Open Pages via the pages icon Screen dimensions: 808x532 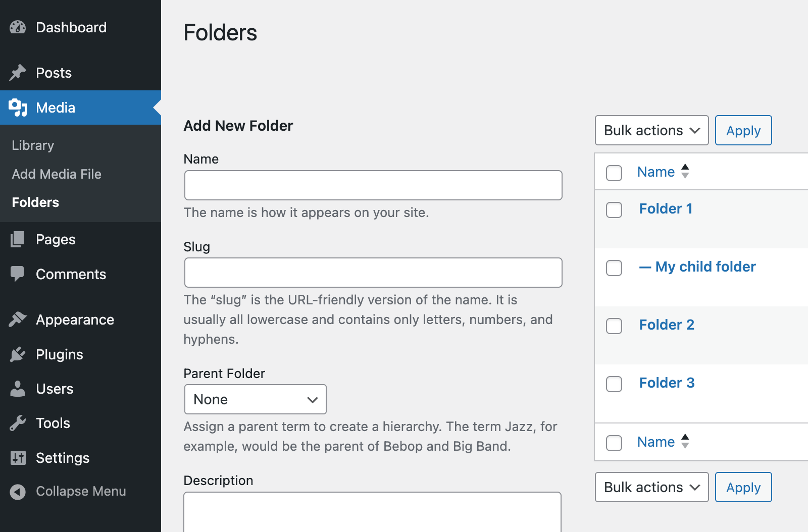[x=17, y=239]
